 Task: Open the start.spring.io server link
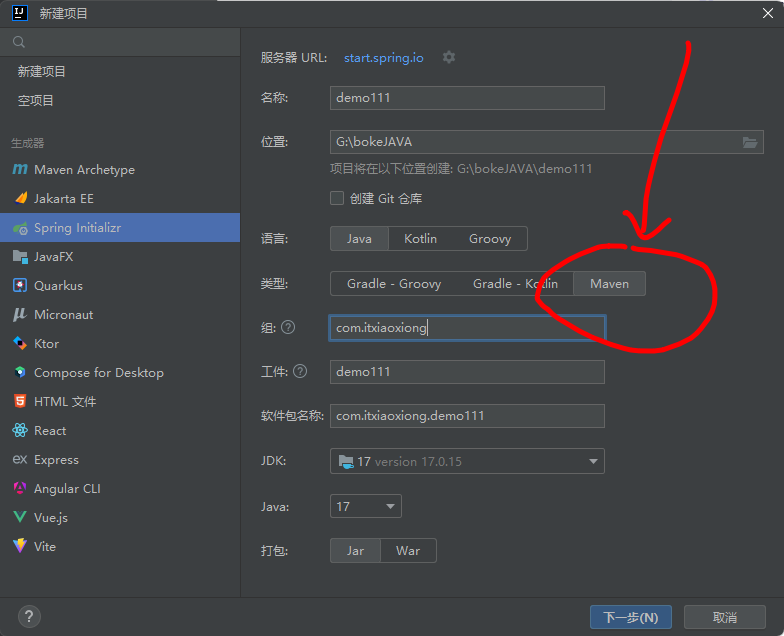tap(384, 58)
